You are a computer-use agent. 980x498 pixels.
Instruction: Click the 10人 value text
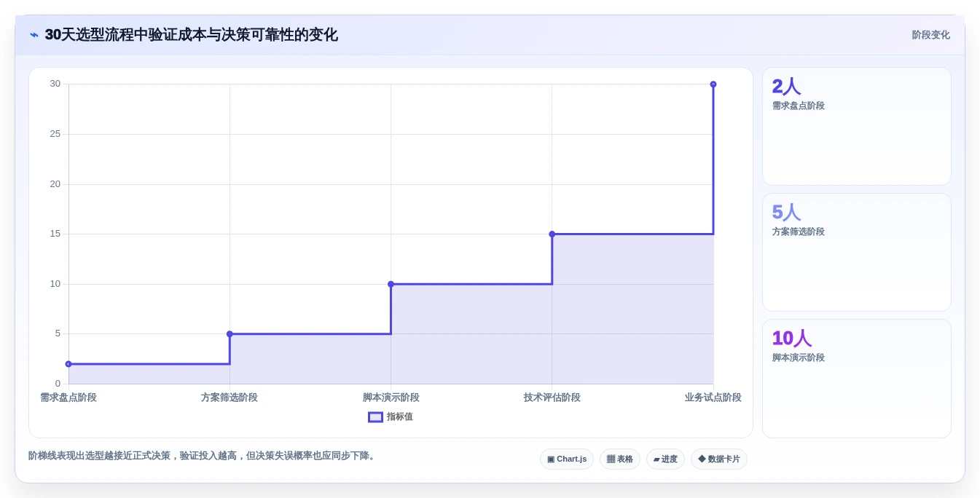[792, 339]
